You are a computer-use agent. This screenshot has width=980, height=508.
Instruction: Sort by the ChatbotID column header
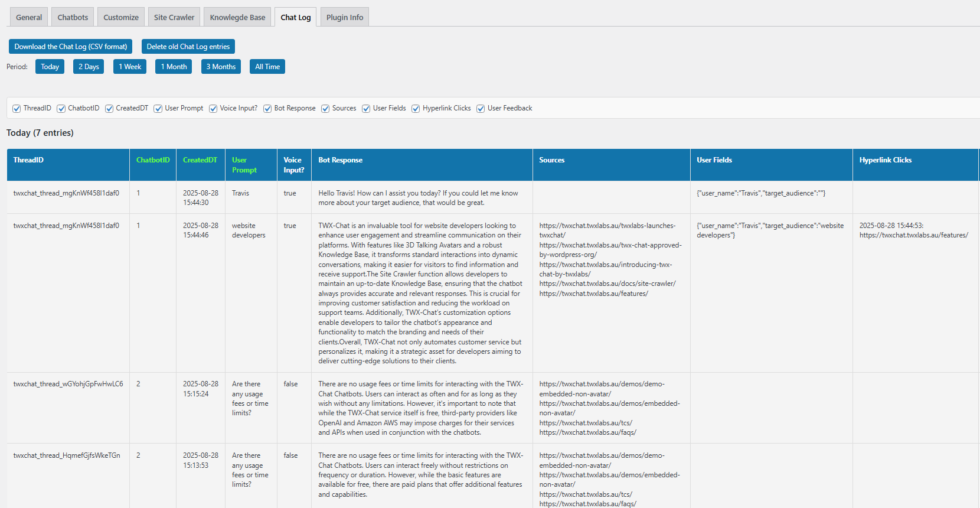[x=153, y=160]
